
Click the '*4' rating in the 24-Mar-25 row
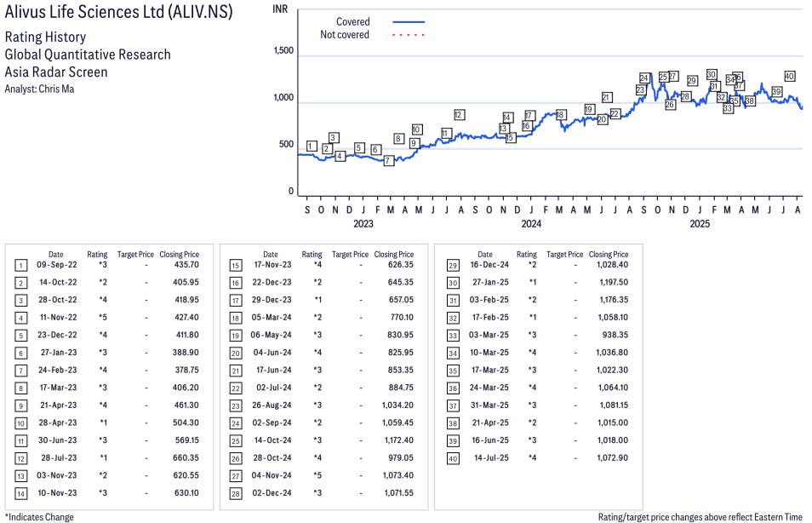click(x=532, y=388)
